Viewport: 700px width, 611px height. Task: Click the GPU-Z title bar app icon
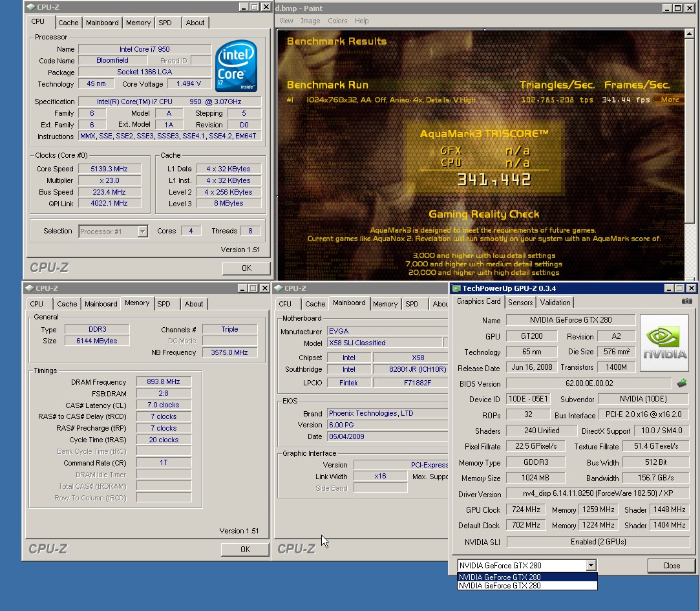click(x=457, y=288)
